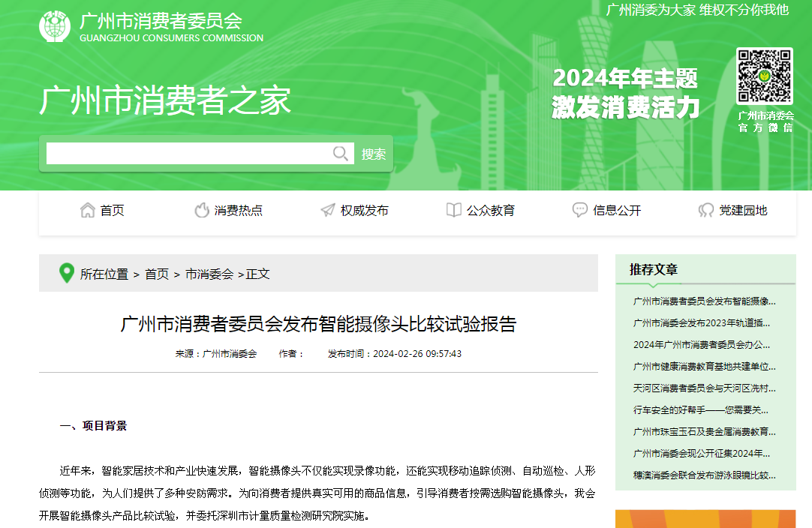Screen dimensions: 812x528
Task: Focus the search text input field
Action: [x=188, y=154]
